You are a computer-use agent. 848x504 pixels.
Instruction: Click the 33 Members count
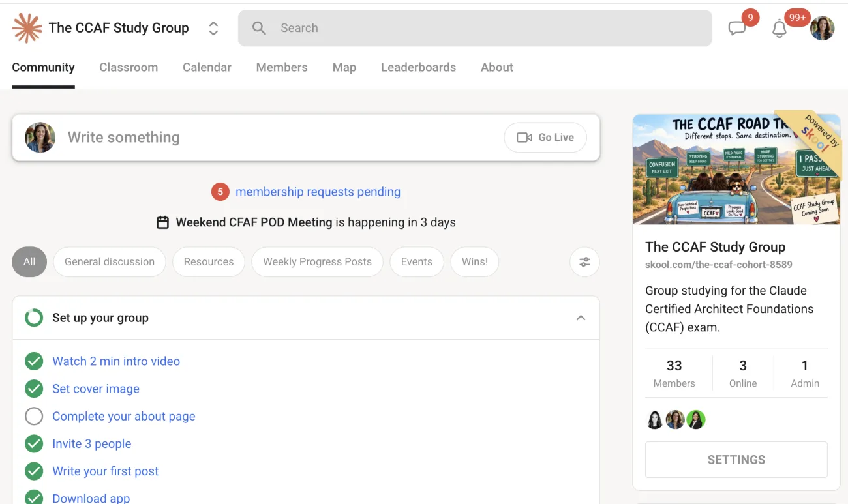tap(674, 374)
